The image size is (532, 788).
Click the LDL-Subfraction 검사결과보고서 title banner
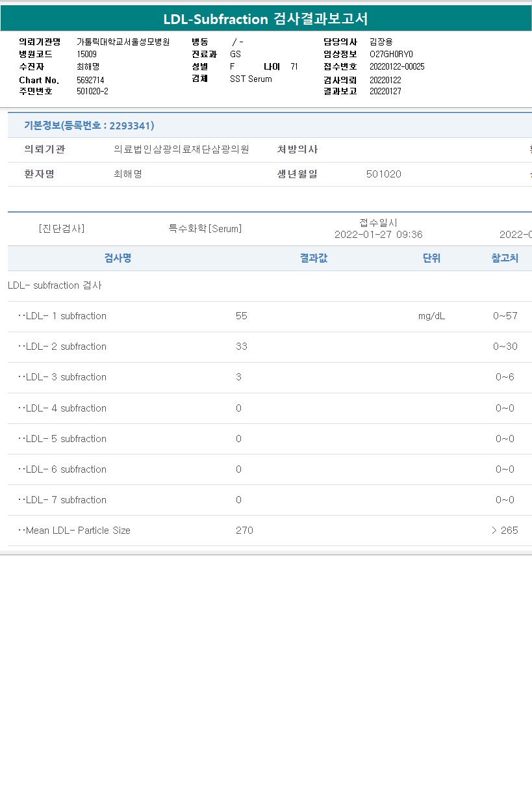[x=266, y=19]
